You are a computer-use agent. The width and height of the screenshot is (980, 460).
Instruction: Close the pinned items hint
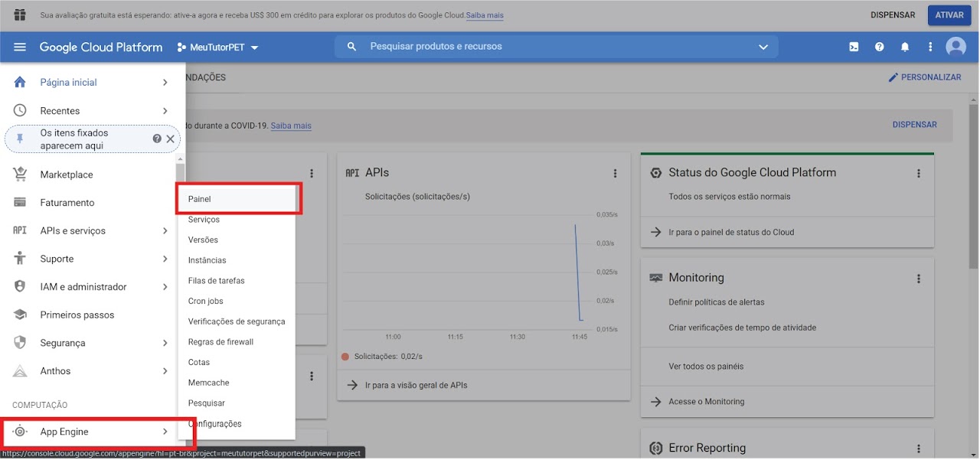[171, 139]
